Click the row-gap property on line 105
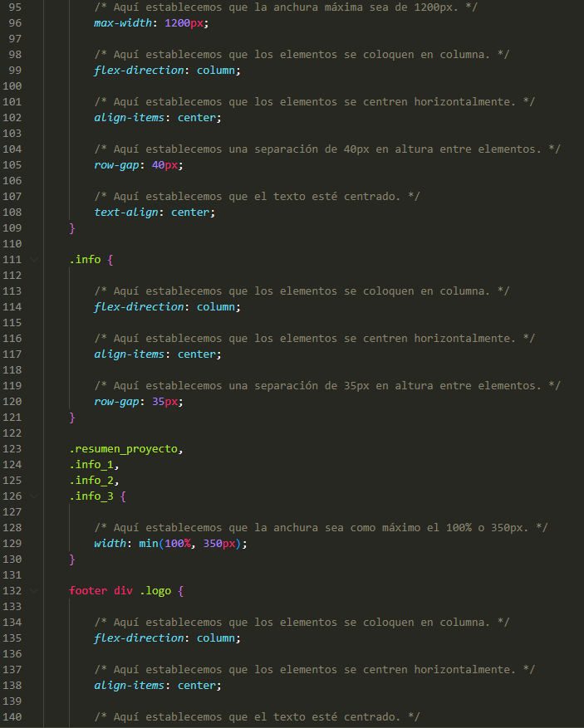The image size is (584, 728). (x=116, y=165)
